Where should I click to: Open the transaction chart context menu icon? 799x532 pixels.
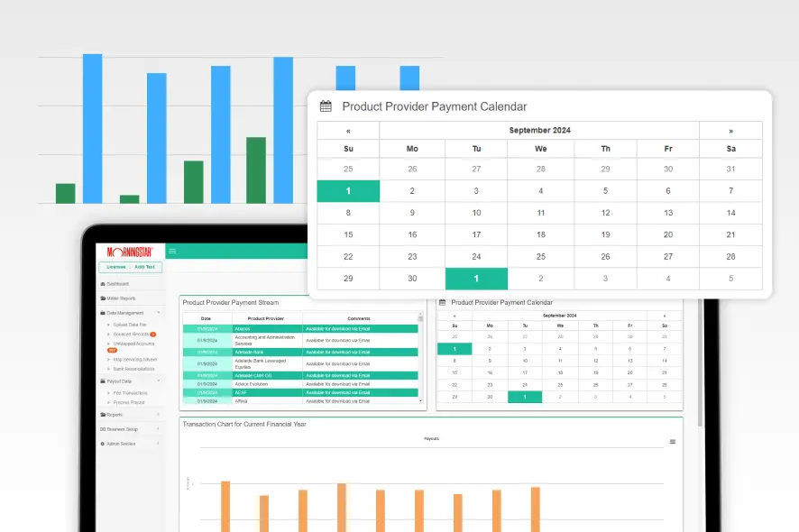pyautogui.click(x=673, y=442)
